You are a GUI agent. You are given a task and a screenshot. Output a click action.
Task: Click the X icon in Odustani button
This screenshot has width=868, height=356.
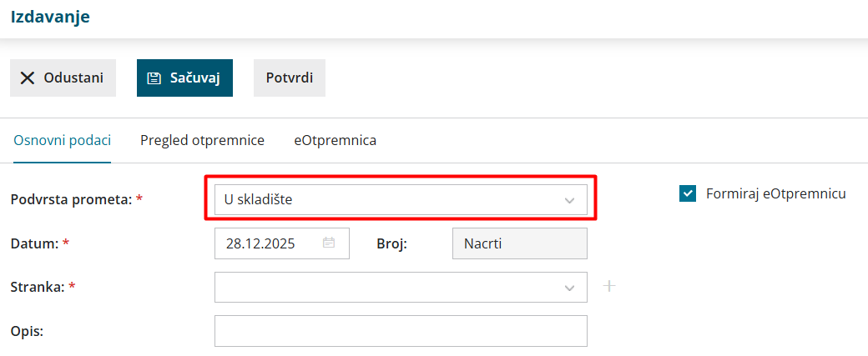(x=28, y=78)
